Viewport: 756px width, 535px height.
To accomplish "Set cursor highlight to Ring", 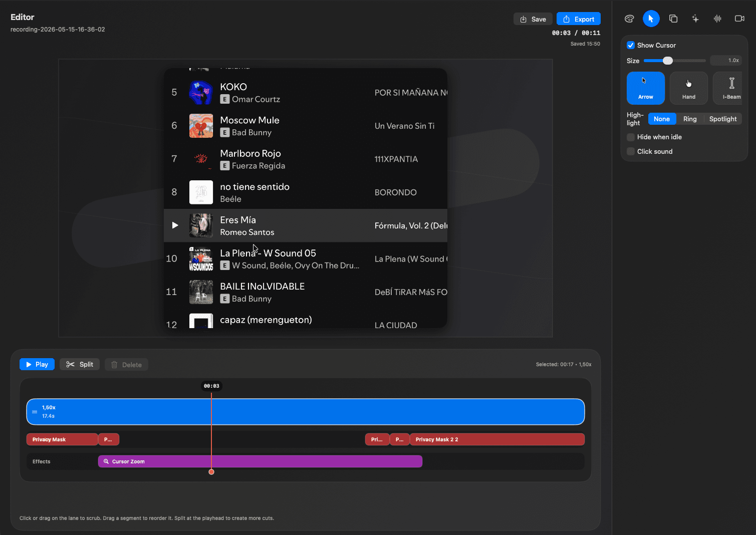I will click(x=690, y=119).
